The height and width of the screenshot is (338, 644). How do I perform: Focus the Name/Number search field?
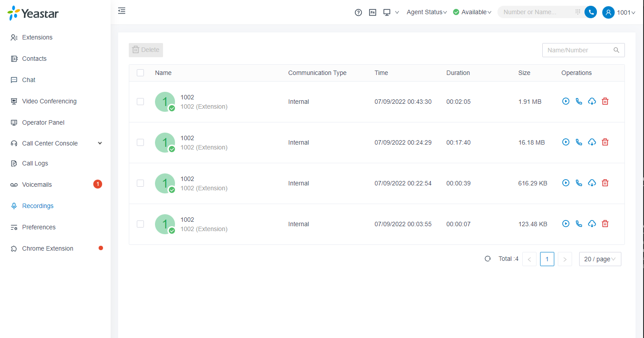[x=577, y=50]
